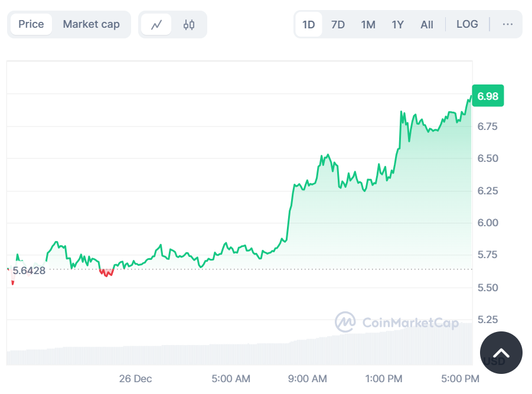Select the 7D timeframe tab

click(338, 24)
